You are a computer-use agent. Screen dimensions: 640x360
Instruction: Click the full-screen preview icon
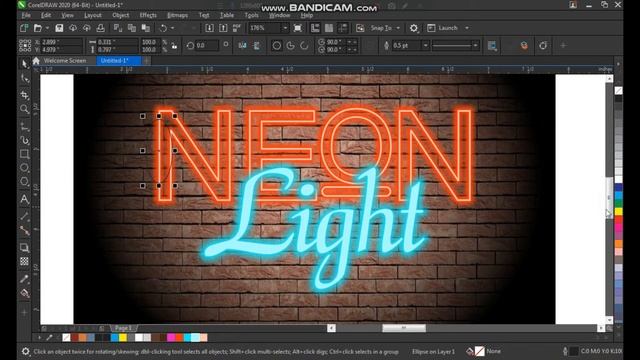(298, 28)
